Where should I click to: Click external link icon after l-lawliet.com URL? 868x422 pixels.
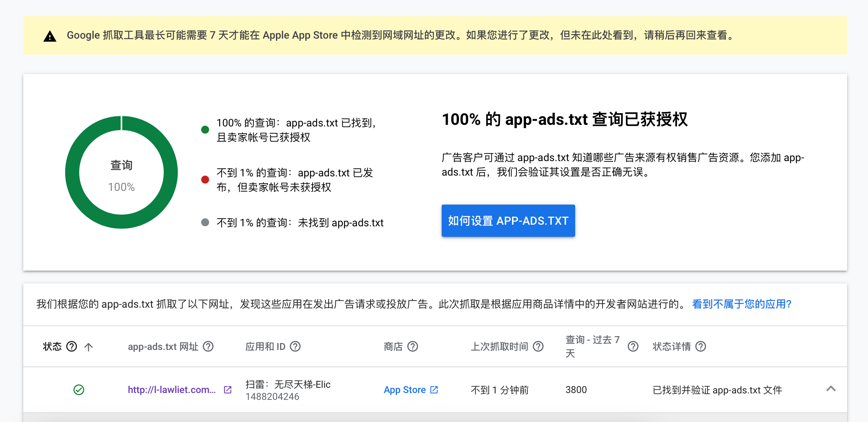[x=228, y=390]
